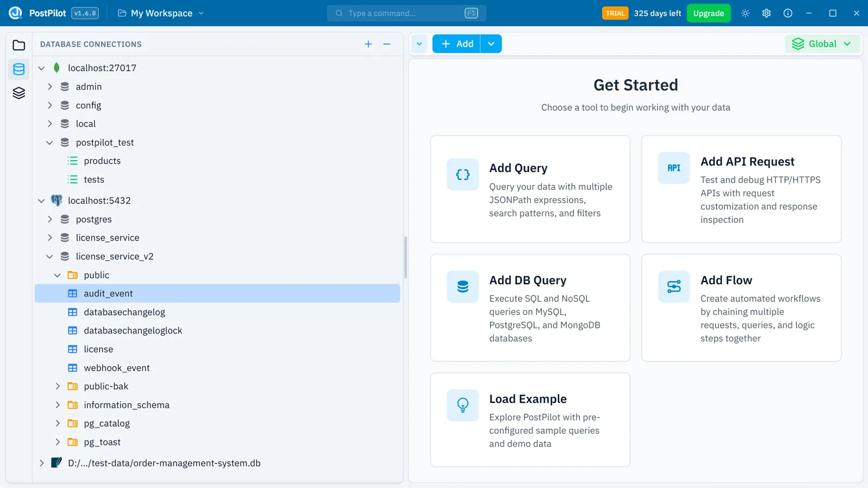Open the Add button dropdown arrow
Viewport: 868px width, 488px height.
pos(491,44)
